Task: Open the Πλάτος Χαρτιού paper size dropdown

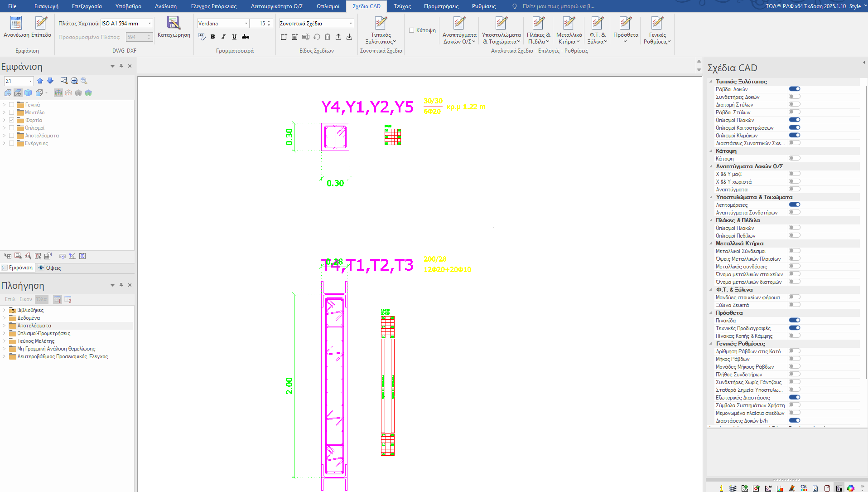Action: [x=149, y=24]
